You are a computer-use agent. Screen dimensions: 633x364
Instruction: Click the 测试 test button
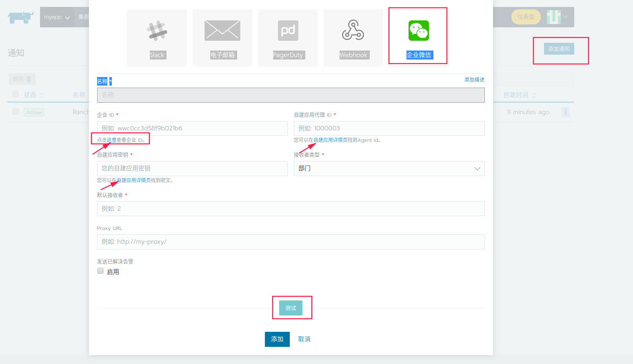click(x=291, y=308)
